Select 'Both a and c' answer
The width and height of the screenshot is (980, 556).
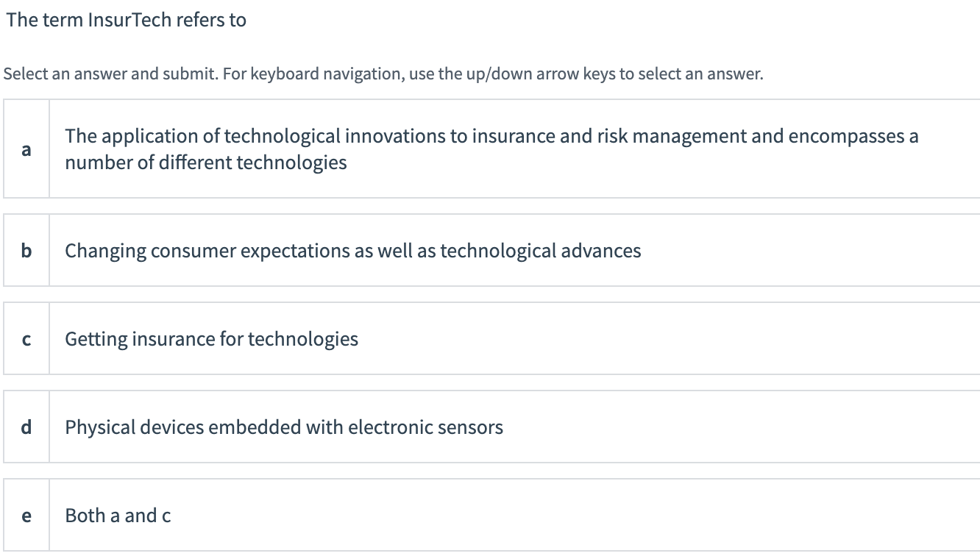(118, 516)
